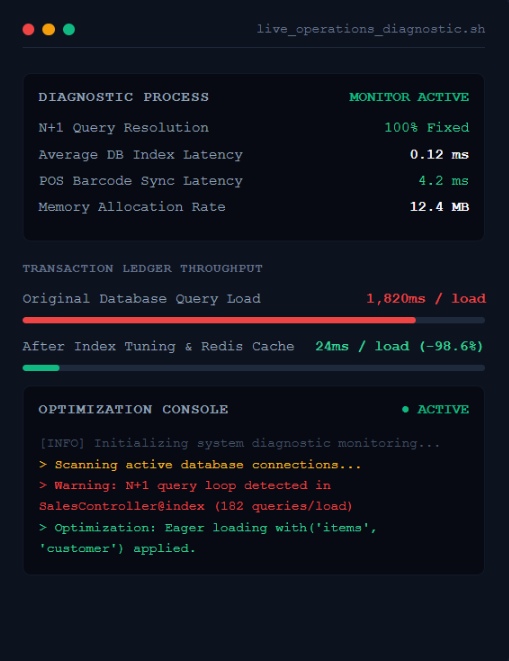The width and height of the screenshot is (509, 661).
Task: Select the N+1 Query Resolution row
Action: tap(253, 128)
